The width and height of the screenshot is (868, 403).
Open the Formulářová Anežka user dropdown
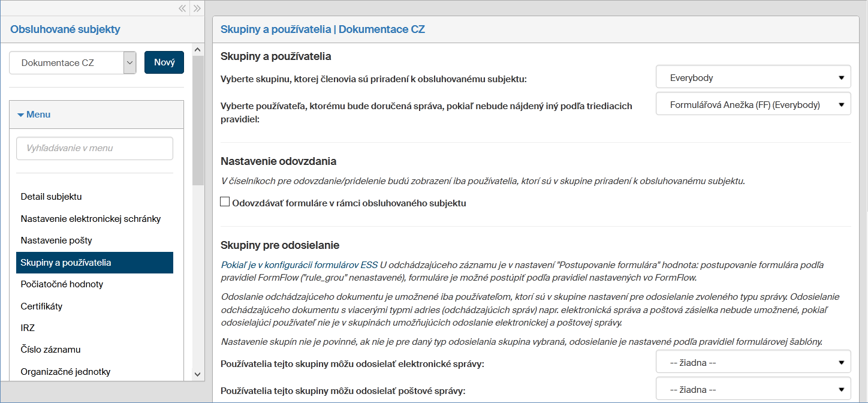753,104
